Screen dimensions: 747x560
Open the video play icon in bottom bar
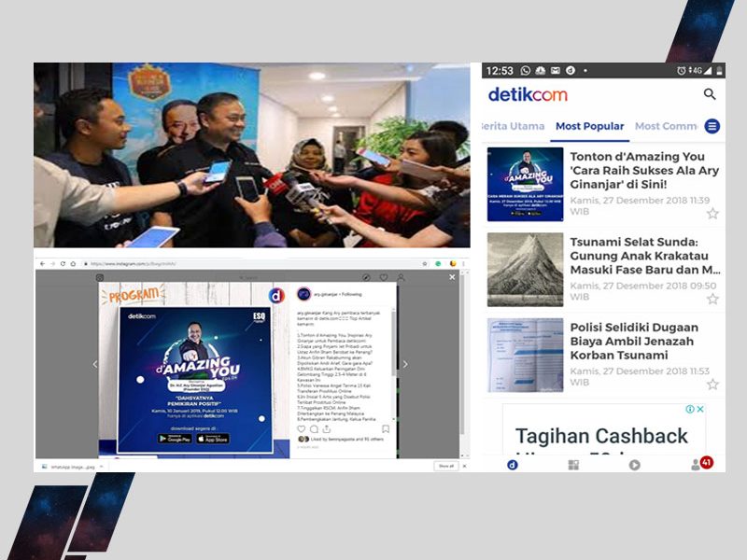[635, 465]
